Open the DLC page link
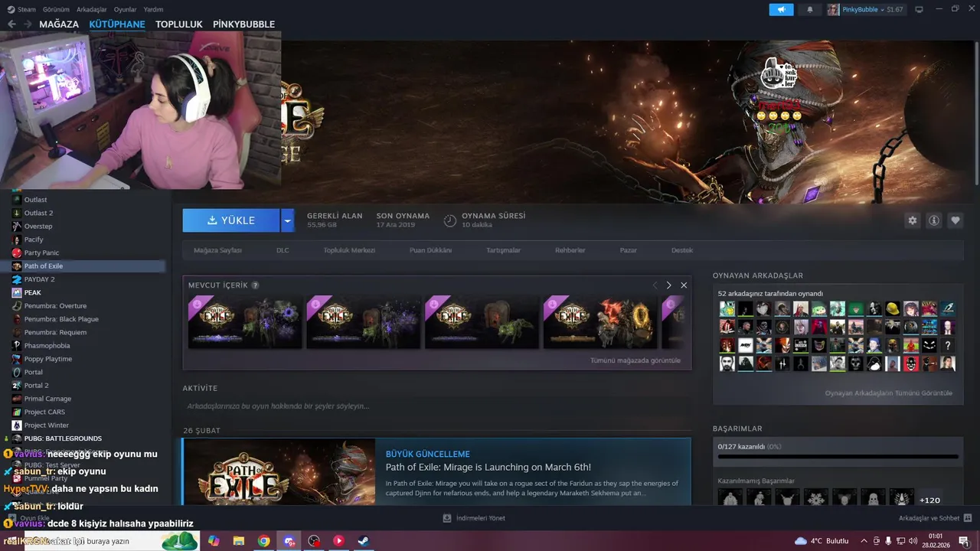980x551 pixels. 283,250
